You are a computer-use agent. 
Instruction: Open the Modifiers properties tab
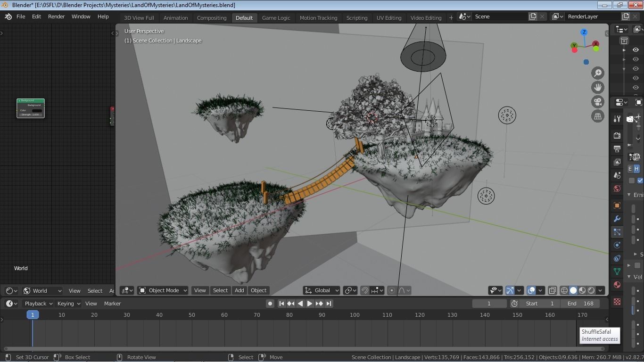click(x=617, y=219)
